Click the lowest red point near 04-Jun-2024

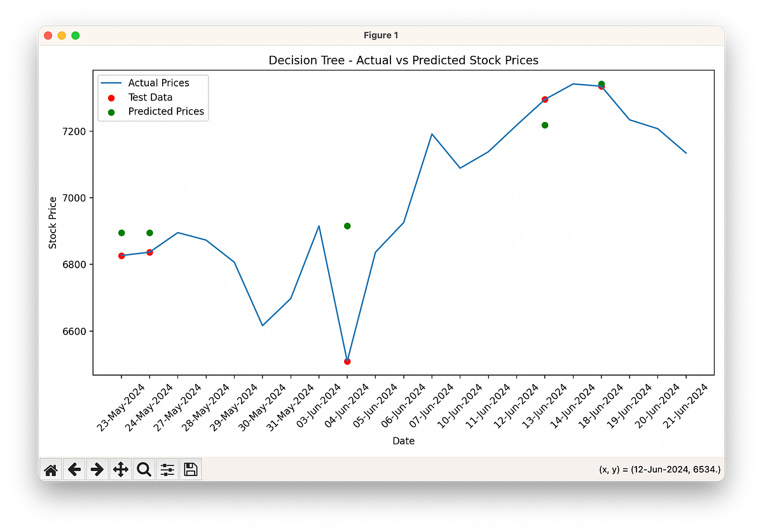point(347,360)
